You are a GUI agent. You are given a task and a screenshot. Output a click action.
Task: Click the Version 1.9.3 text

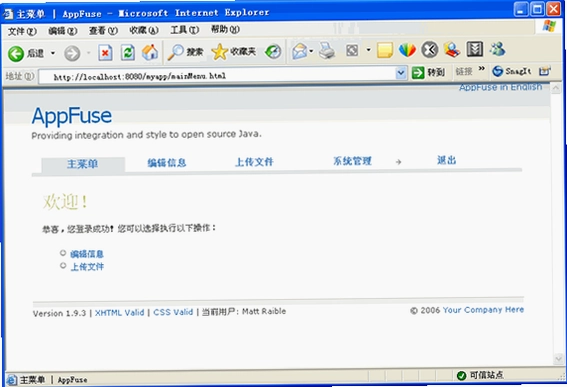pos(59,314)
